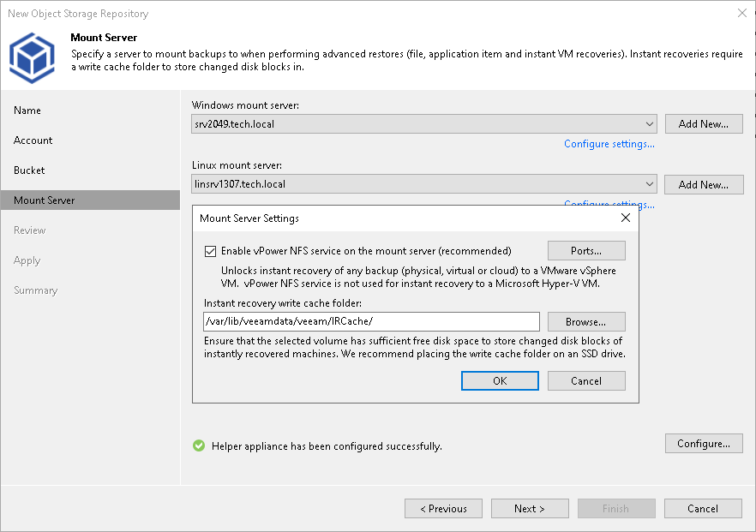Viewport: 756px width, 532px height.
Task: Cancel the repository wizard
Action: (703, 508)
